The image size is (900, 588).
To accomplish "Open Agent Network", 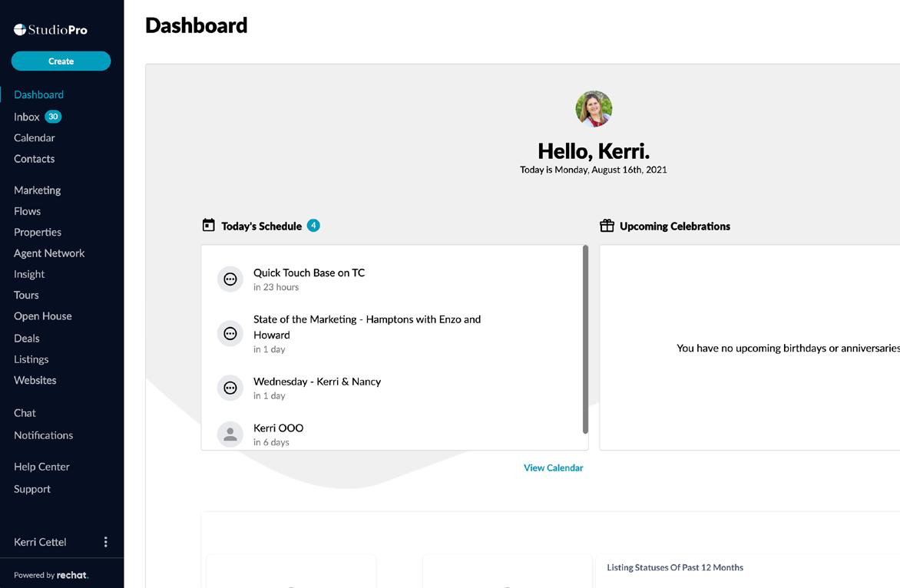I will point(49,253).
